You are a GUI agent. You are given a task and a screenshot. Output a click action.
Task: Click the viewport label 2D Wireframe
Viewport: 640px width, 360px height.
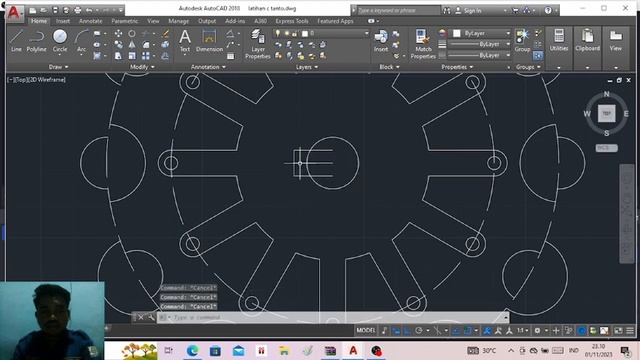48,80
